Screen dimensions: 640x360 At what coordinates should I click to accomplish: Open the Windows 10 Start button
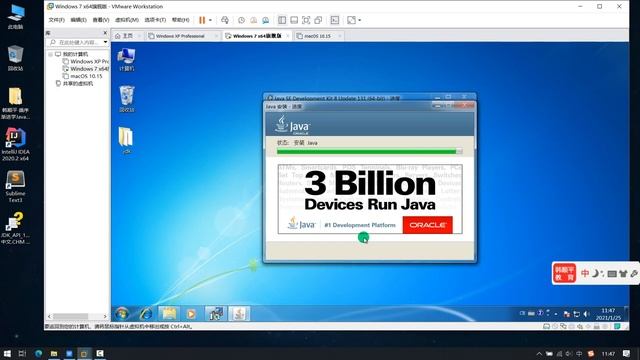[x=7, y=353]
